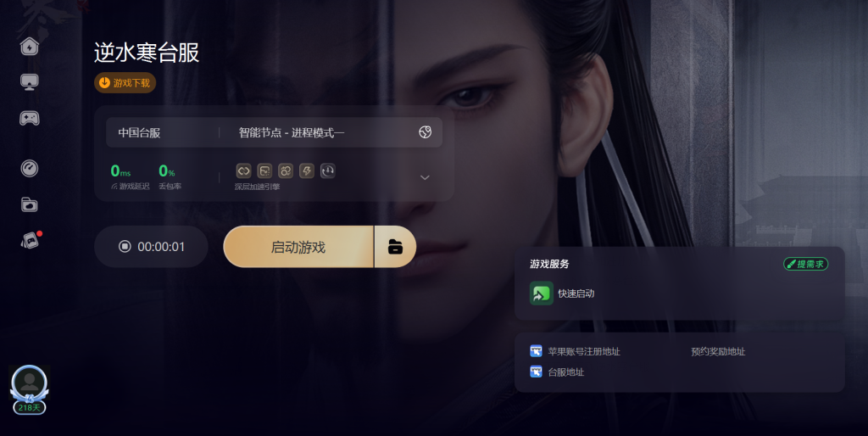This screenshot has height=436, width=868.
Task: Click the 启动游戏 launch button
Action: tap(298, 247)
